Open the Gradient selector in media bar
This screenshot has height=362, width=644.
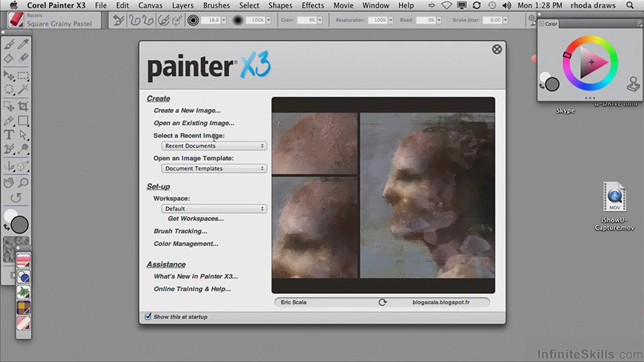[23, 276]
